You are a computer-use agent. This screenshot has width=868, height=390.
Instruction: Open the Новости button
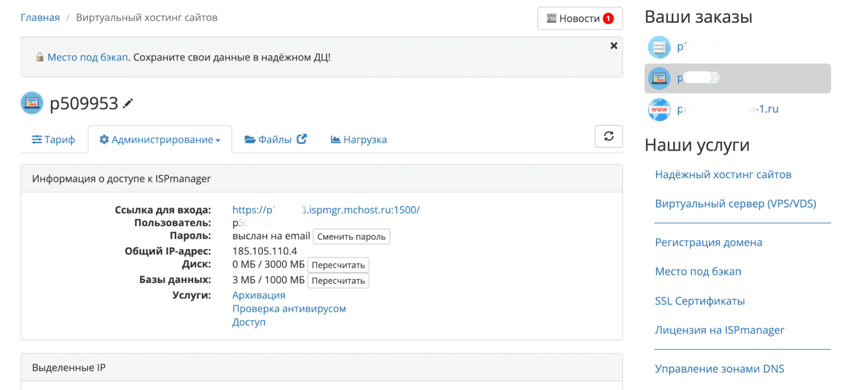coord(580,18)
